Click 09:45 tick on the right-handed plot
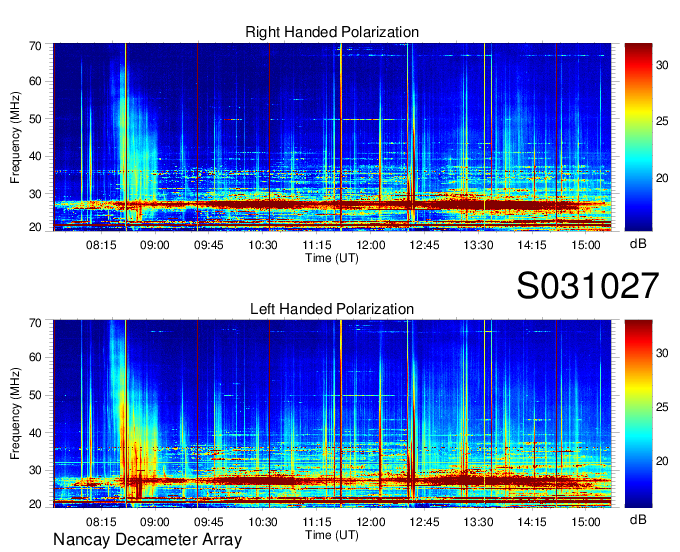This screenshot has height=552, width=680. tap(209, 245)
